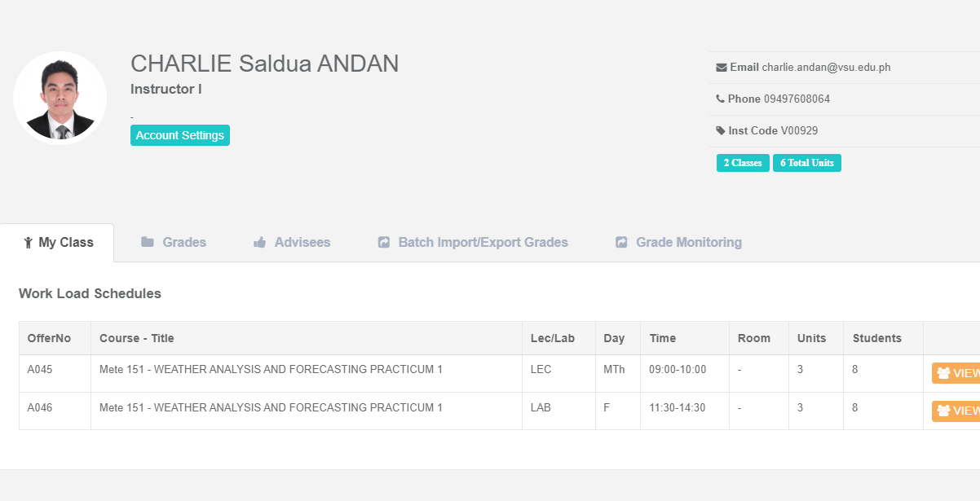Click the share icon on Grade Monitoring tab
The height and width of the screenshot is (501, 980).
(621, 243)
